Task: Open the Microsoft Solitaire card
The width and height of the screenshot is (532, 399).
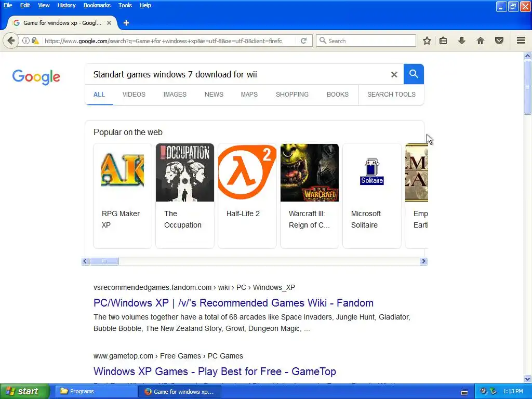Action: [372, 196]
